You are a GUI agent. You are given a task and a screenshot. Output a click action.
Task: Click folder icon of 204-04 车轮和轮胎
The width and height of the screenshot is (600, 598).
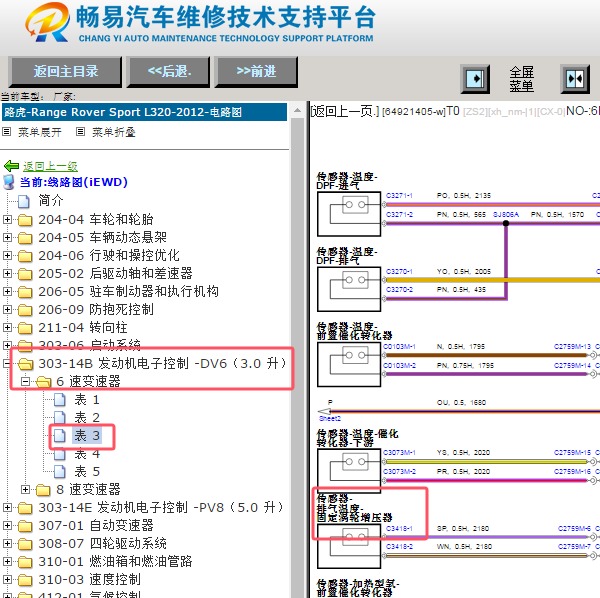click(25, 220)
